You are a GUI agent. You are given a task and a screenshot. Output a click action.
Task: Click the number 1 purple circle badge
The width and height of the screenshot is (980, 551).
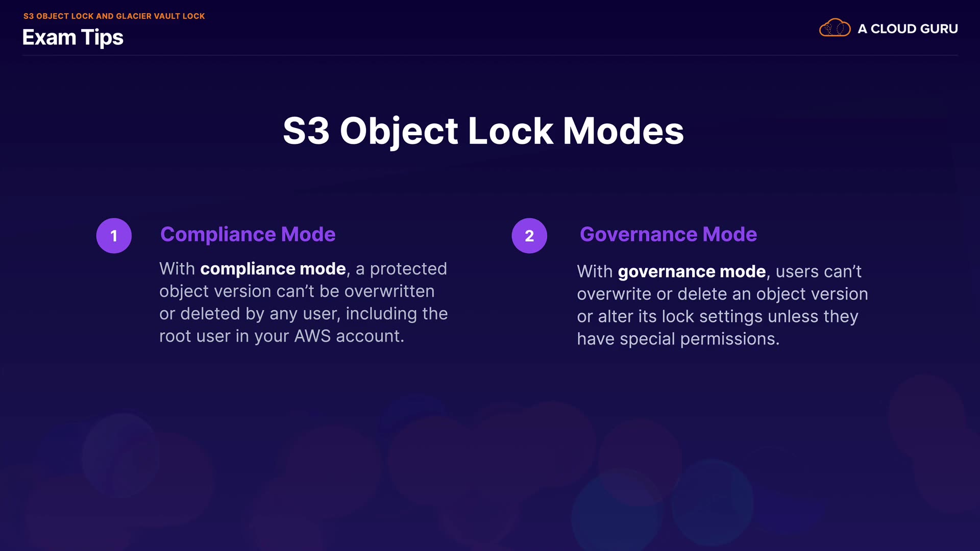click(x=114, y=236)
